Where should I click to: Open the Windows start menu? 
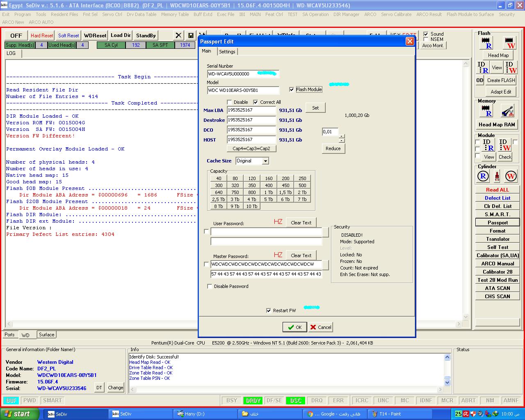[x=20, y=414]
